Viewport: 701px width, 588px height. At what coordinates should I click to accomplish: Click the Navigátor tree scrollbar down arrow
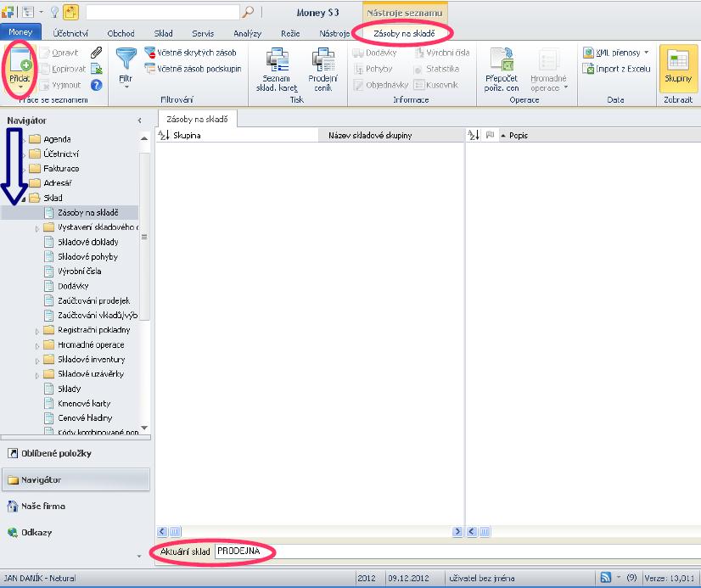click(144, 428)
